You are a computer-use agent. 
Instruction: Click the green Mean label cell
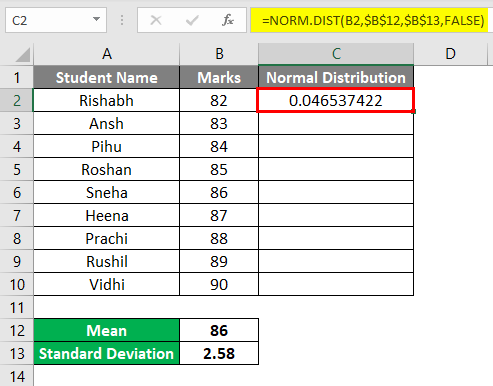(x=107, y=330)
